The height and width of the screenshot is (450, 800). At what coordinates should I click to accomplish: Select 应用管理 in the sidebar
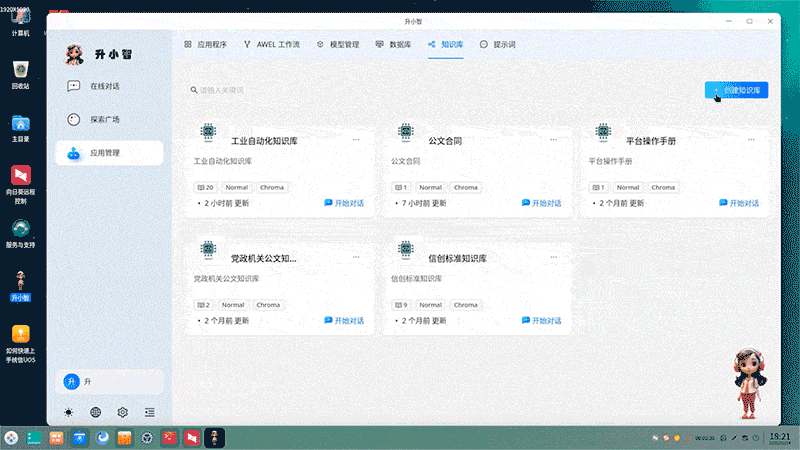click(108, 153)
